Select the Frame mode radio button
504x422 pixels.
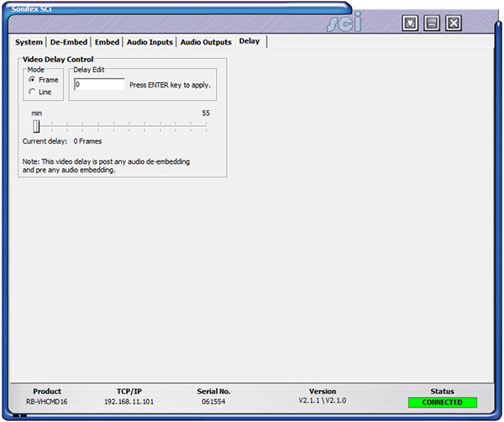tap(32, 80)
